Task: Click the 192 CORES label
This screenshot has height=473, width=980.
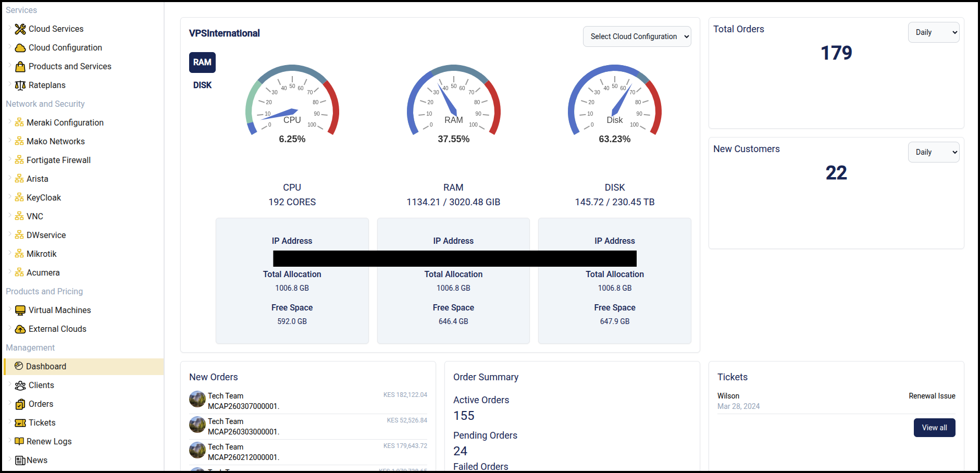Action: click(x=292, y=202)
